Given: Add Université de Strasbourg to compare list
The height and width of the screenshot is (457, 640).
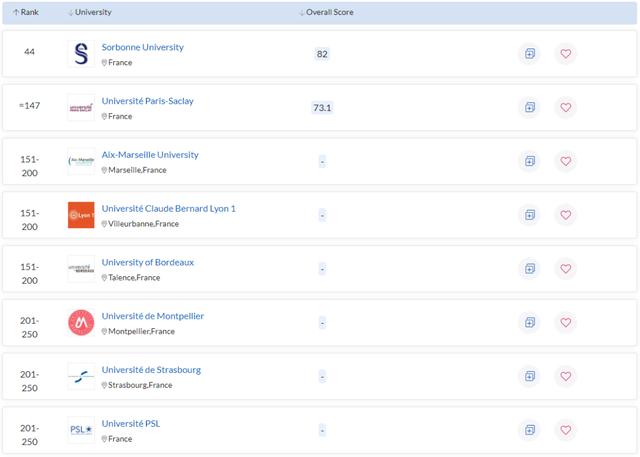Looking at the screenshot, I should point(529,376).
